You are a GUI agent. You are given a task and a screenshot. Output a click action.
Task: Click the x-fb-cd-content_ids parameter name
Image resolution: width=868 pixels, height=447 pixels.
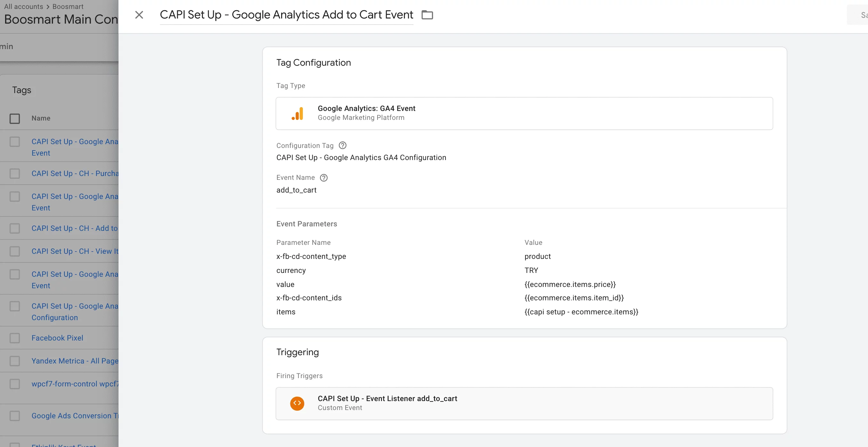pos(309,298)
